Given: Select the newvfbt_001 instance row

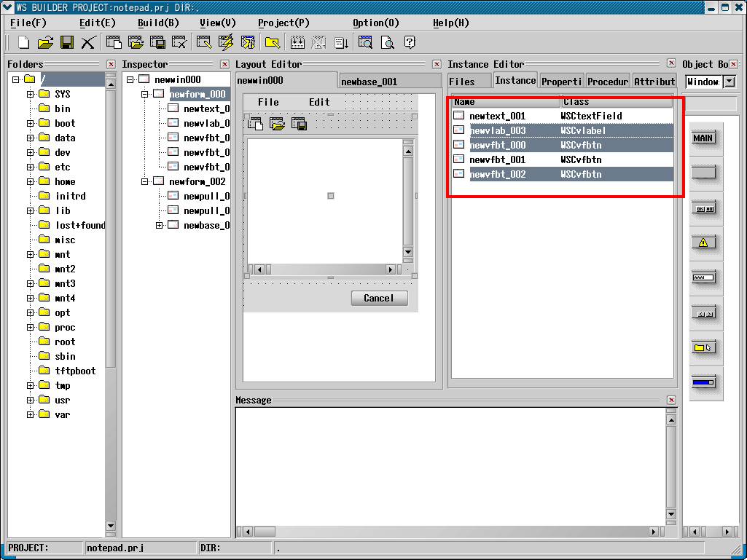Looking at the screenshot, I should (562, 159).
